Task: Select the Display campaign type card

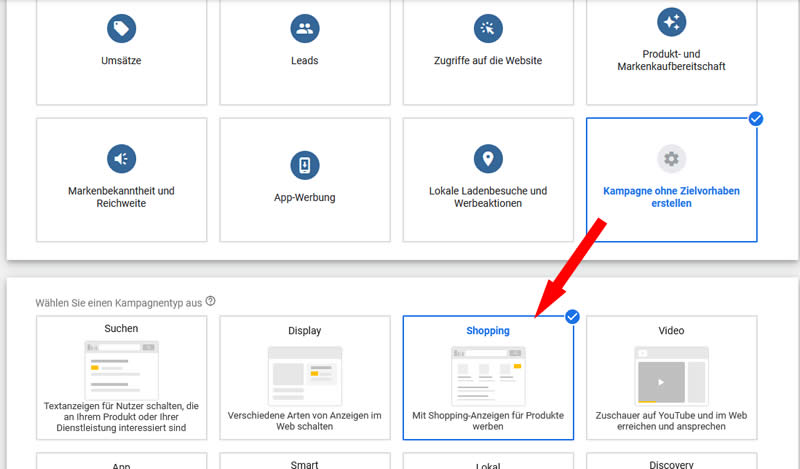Action: pyautogui.click(x=305, y=378)
